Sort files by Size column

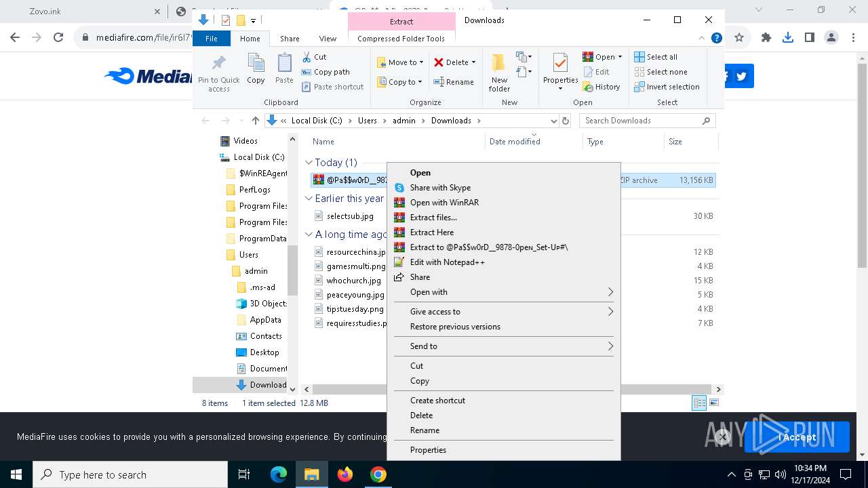[x=690, y=142]
